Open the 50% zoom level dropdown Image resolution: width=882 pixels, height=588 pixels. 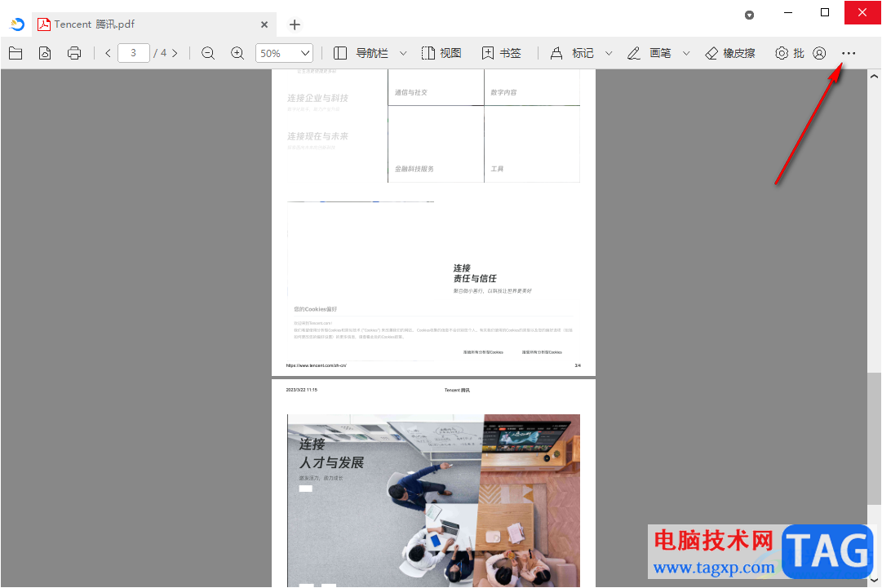[x=284, y=53]
